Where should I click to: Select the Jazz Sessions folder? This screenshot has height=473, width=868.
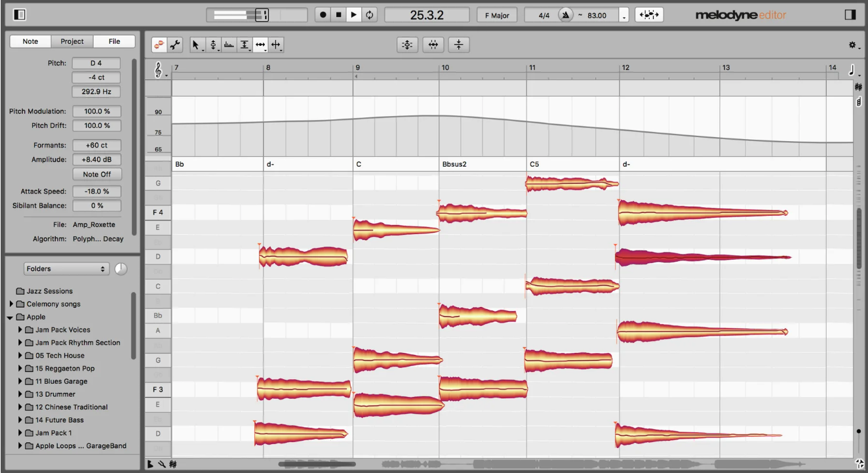click(45, 291)
